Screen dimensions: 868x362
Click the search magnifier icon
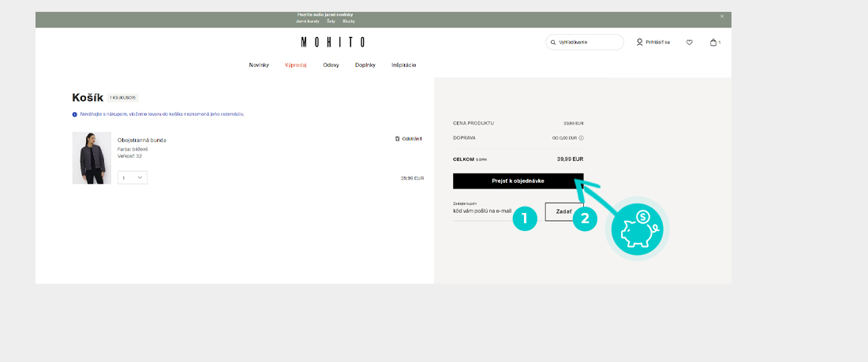pos(554,43)
